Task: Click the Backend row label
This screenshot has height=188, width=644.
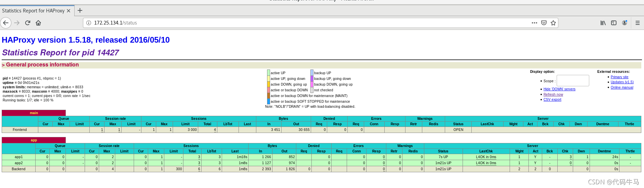Action: (18, 169)
